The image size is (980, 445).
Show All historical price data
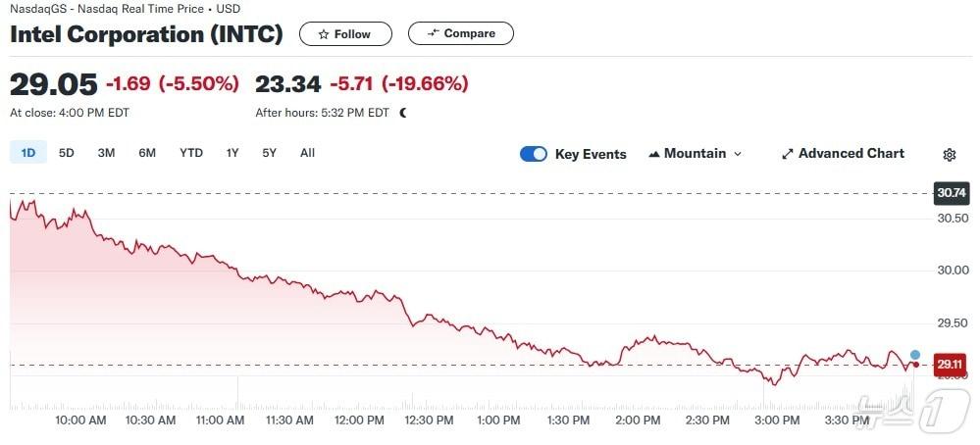[307, 153]
